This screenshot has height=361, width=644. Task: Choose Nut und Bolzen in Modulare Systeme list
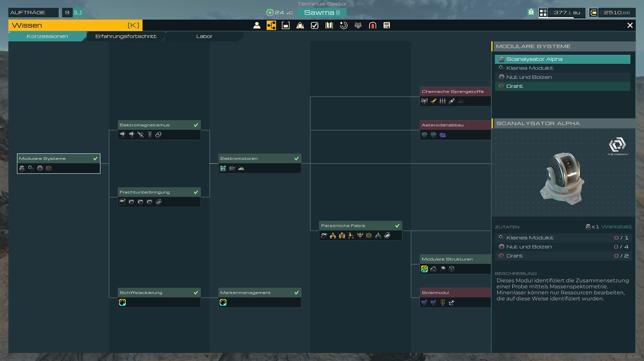point(562,77)
